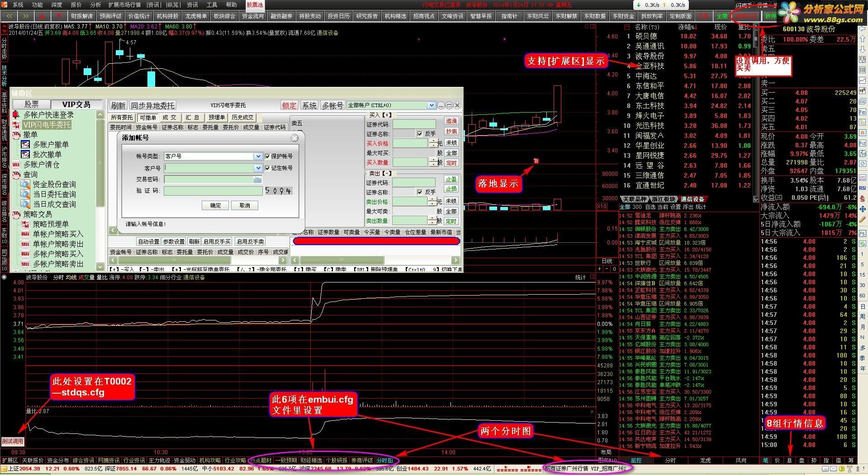The image size is (868, 475).
Task: Click the SELL icon beside 多账户清仓
Action: 16,165
